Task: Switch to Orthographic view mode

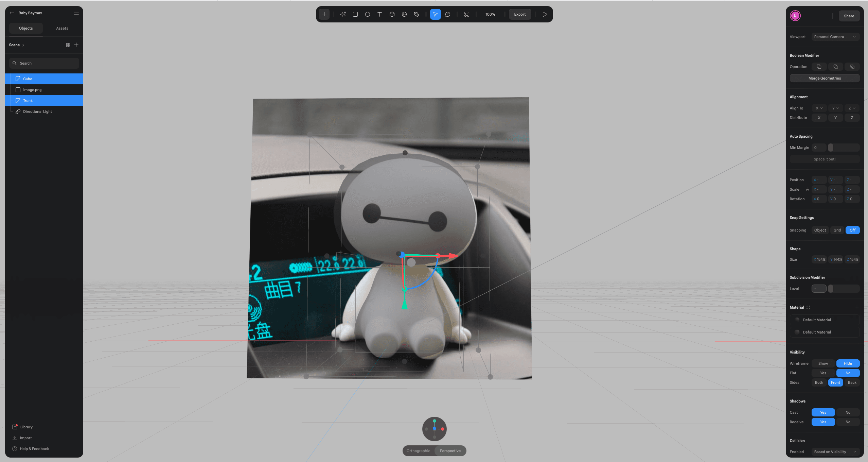Action: [418, 451]
